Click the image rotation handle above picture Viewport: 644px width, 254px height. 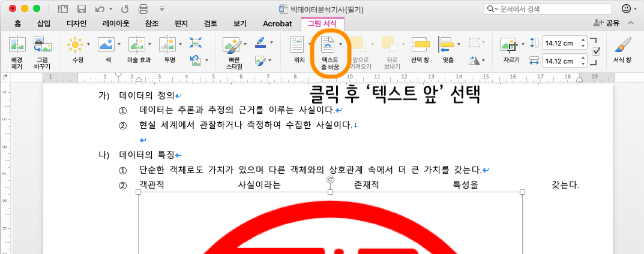pyautogui.click(x=331, y=180)
